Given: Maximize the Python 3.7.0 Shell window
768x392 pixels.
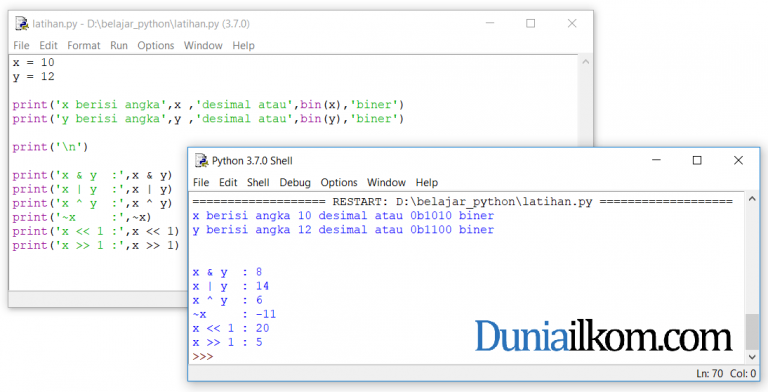Looking at the screenshot, I should [x=697, y=160].
